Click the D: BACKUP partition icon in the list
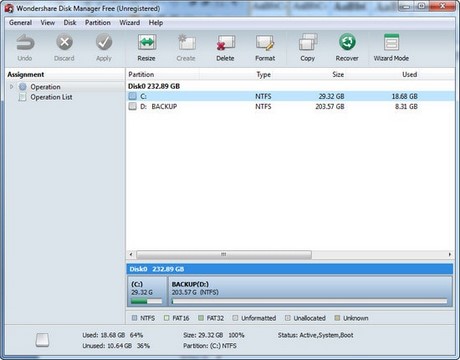The height and width of the screenshot is (360, 460). click(x=133, y=106)
